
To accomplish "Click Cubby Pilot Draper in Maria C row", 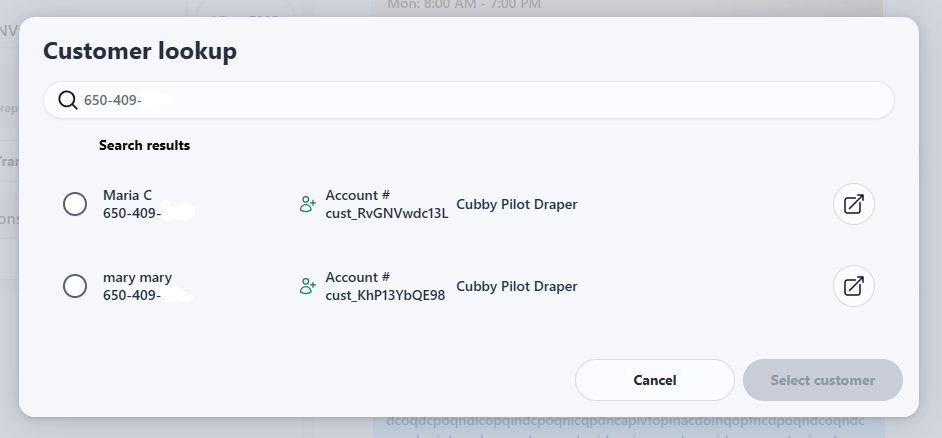I will tap(517, 204).
